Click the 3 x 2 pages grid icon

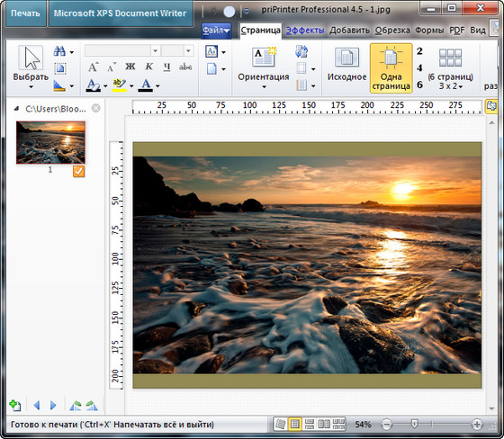pyautogui.click(x=450, y=58)
